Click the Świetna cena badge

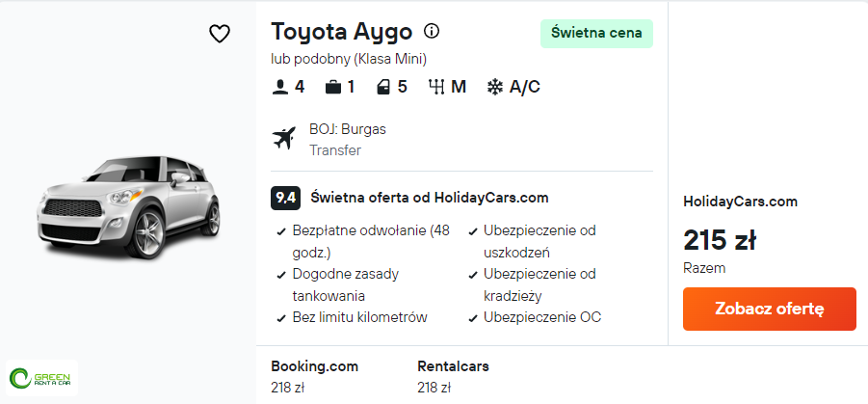596,34
